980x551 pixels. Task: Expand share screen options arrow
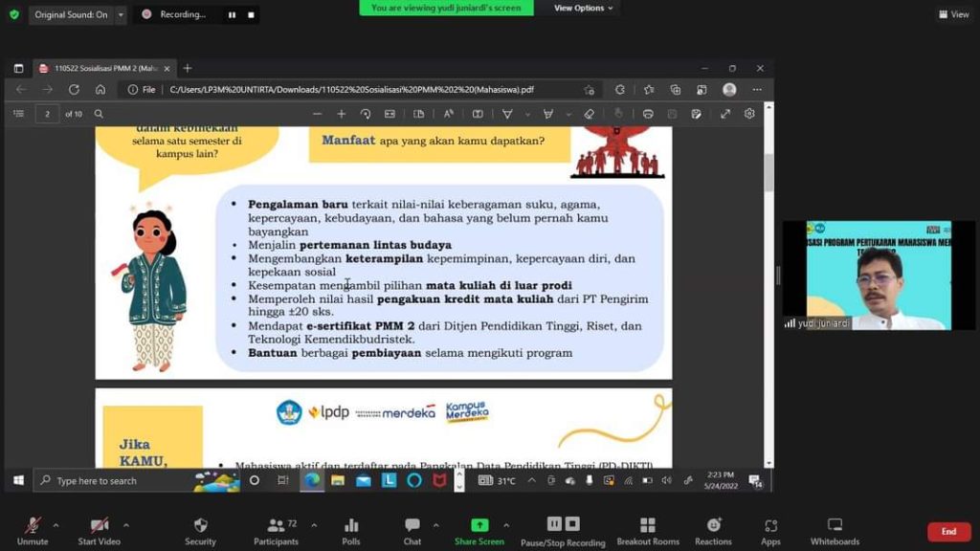tap(506, 525)
